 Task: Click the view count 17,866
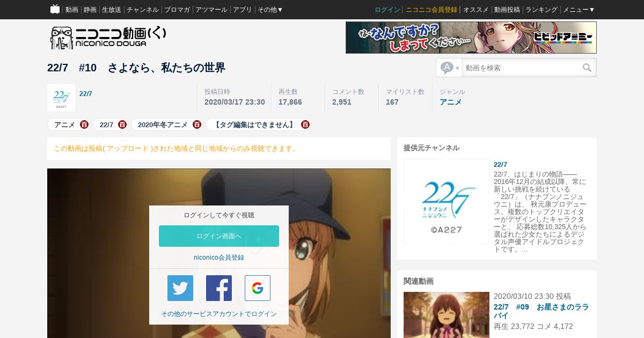click(290, 102)
